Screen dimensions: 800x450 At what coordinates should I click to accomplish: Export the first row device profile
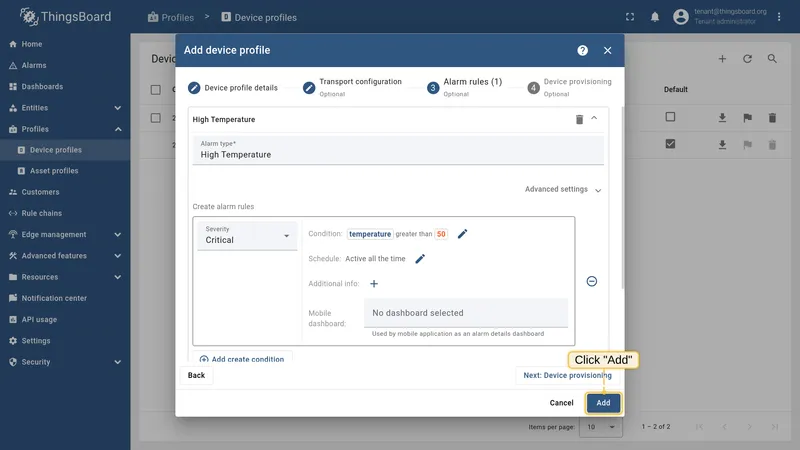[x=722, y=118]
